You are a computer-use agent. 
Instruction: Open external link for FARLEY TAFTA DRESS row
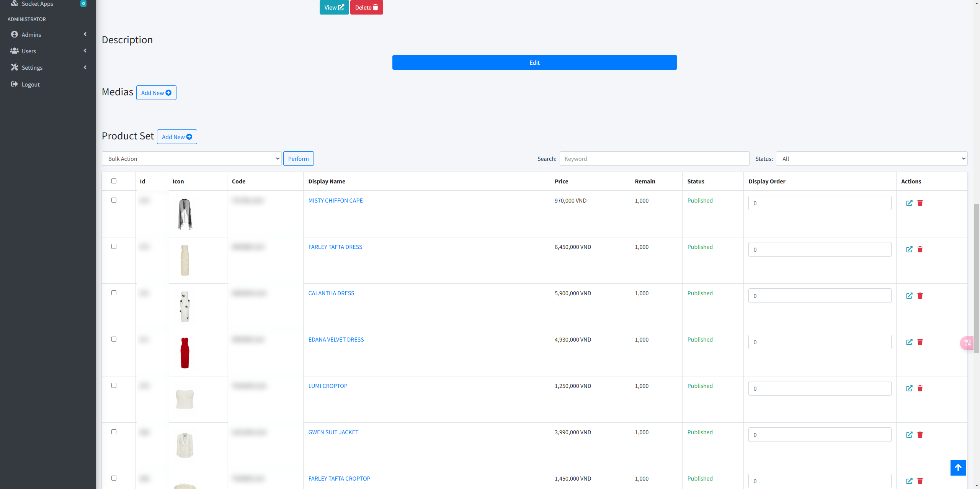909,249
